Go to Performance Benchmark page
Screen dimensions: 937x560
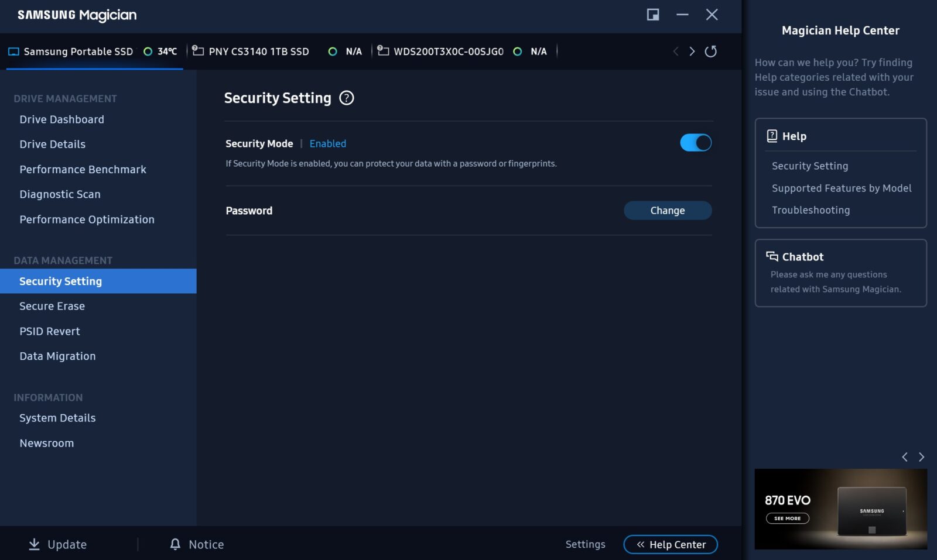83,170
